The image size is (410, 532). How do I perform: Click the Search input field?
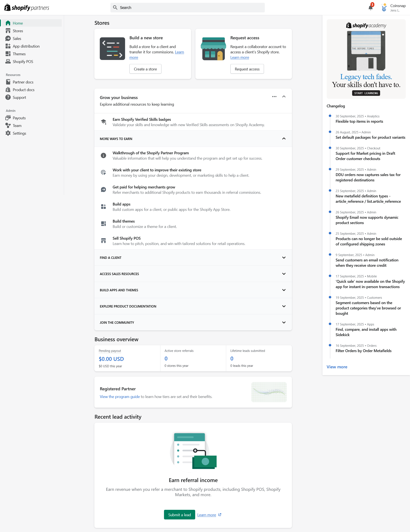(188, 7)
